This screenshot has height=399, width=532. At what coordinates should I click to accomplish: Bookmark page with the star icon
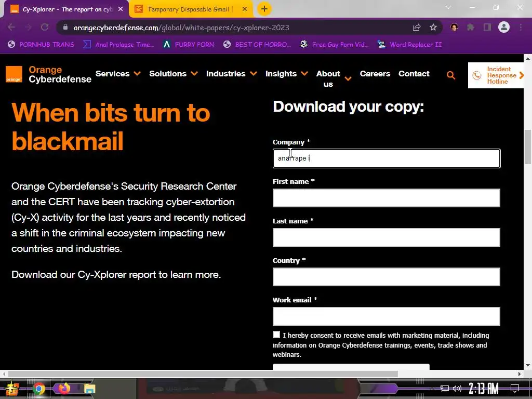tap(433, 28)
